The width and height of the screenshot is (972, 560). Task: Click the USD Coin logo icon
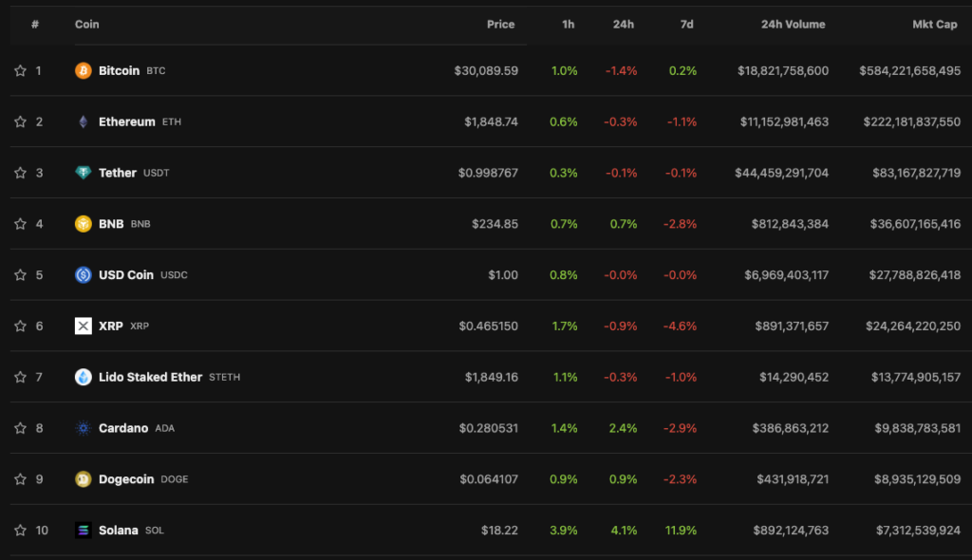(84, 275)
